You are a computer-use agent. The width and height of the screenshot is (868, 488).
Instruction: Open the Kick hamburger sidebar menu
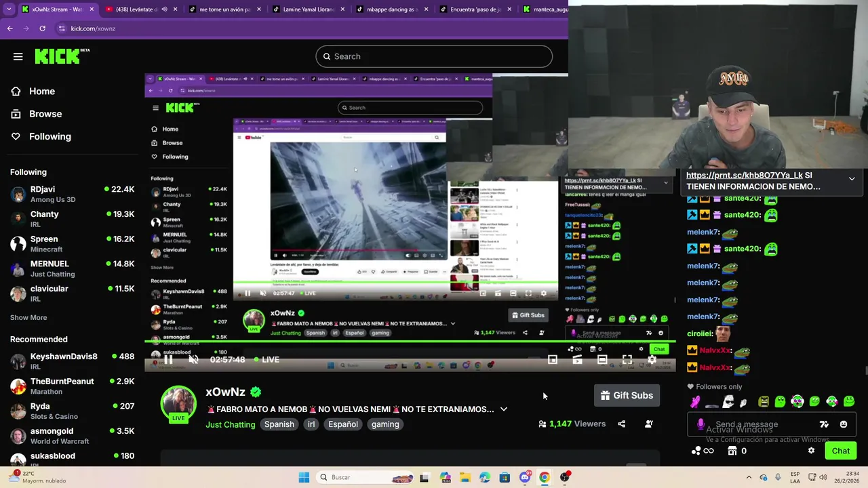(x=18, y=56)
